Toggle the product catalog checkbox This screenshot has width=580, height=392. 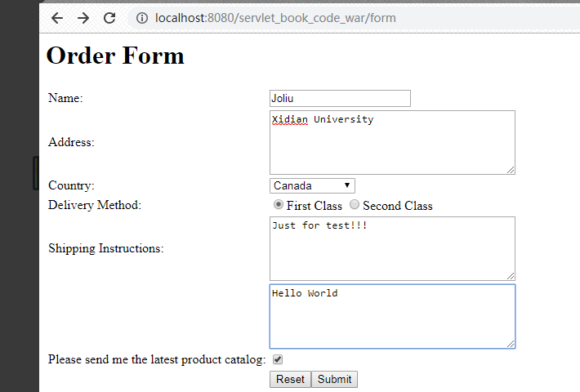278,359
